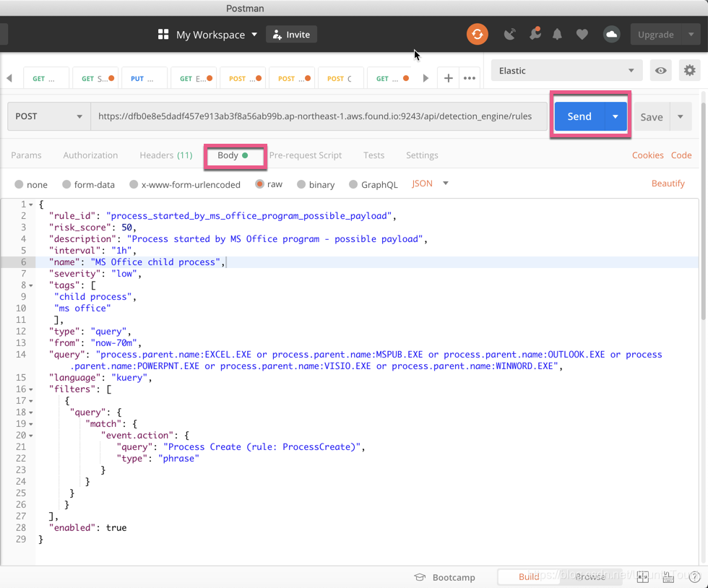708x588 pixels.
Task: Select the GET E... request tab
Action: 193,78
